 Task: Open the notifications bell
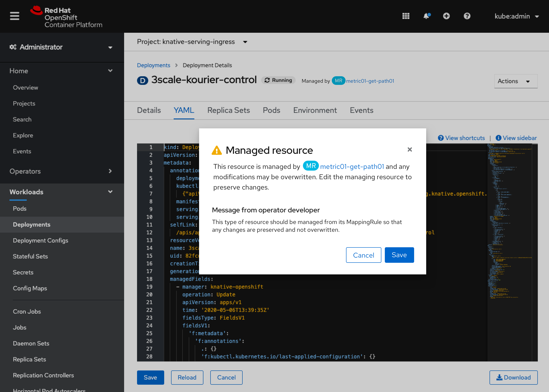[427, 16]
